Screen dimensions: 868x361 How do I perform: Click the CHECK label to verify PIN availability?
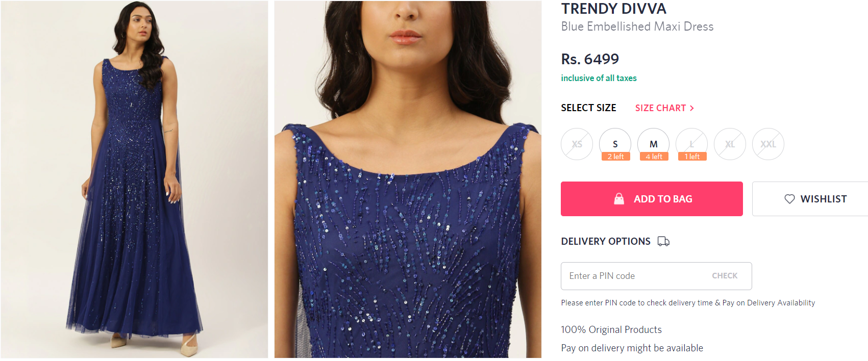pyautogui.click(x=725, y=275)
